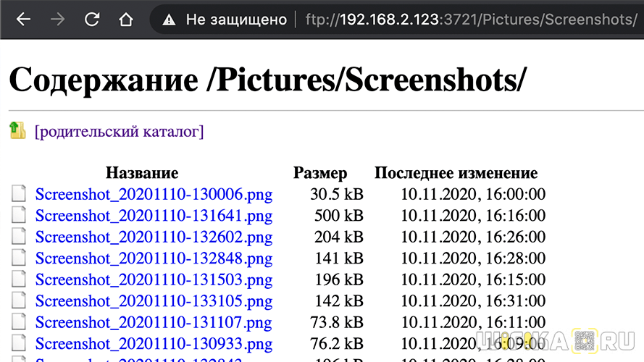Click file icon beside Screenshot_20201110-130006.png
The width and height of the screenshot is (644, 362).
point(18,194)
